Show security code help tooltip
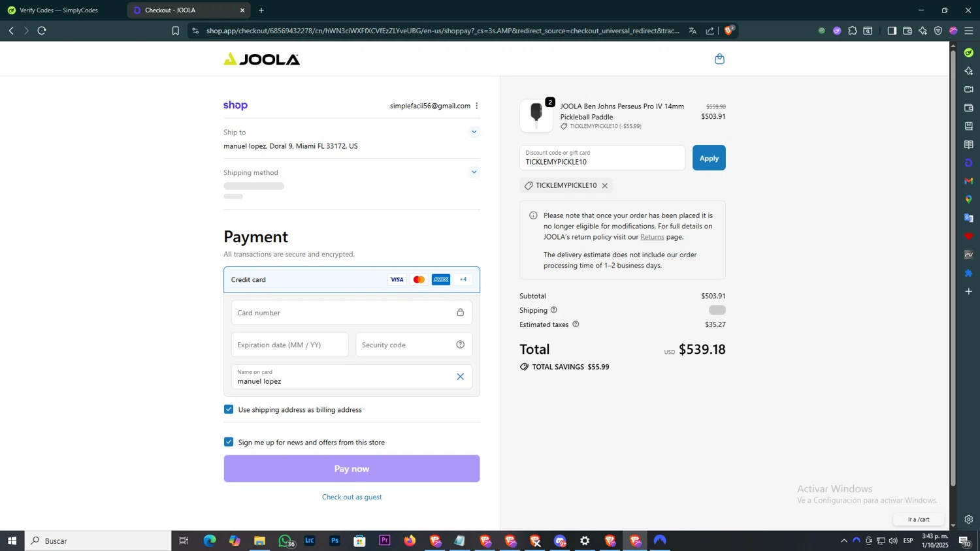The width and height of the screenshot is (980, 551). [460, 345]
